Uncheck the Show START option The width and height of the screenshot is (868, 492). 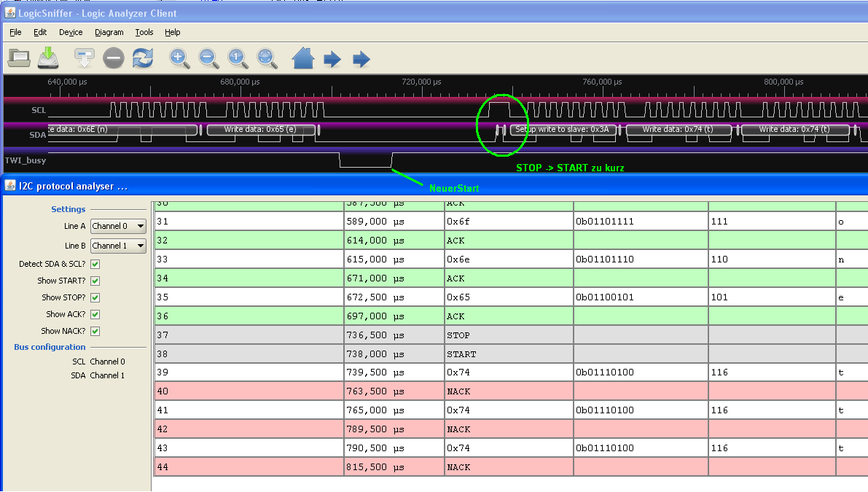[95, 281]
